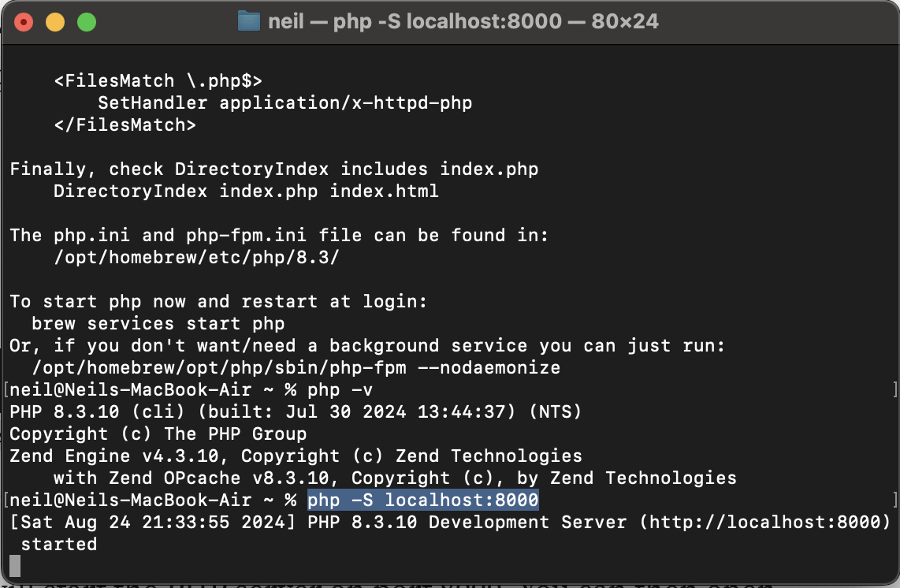
Task: Minimize the Terminal window with yellow button
Action: coord(55,22)
